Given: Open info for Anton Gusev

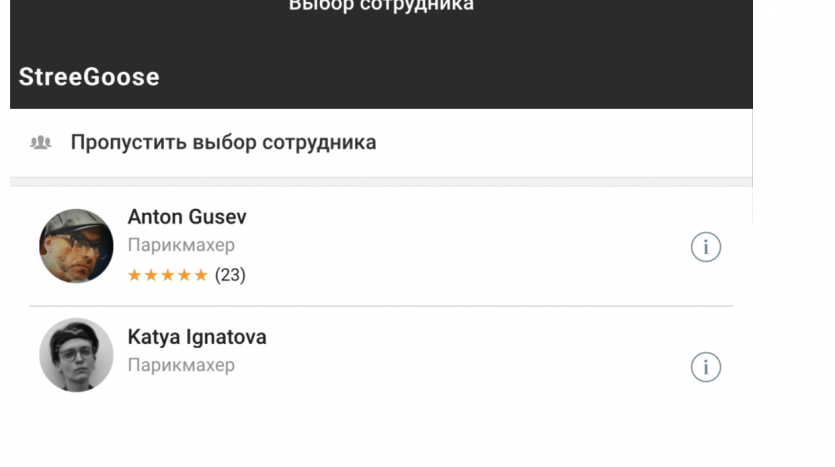Looking at the screenshot, I should pos(706,247).
